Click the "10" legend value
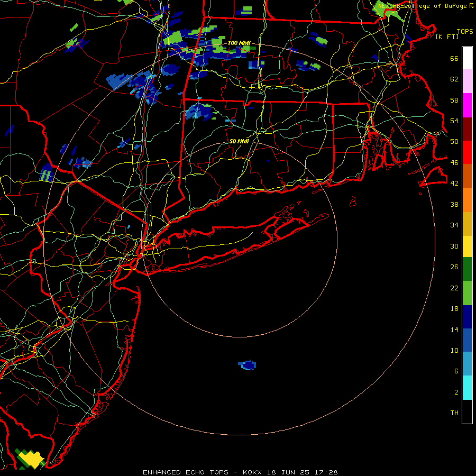Viewport: 476px width, 476px height. (454, 351)
